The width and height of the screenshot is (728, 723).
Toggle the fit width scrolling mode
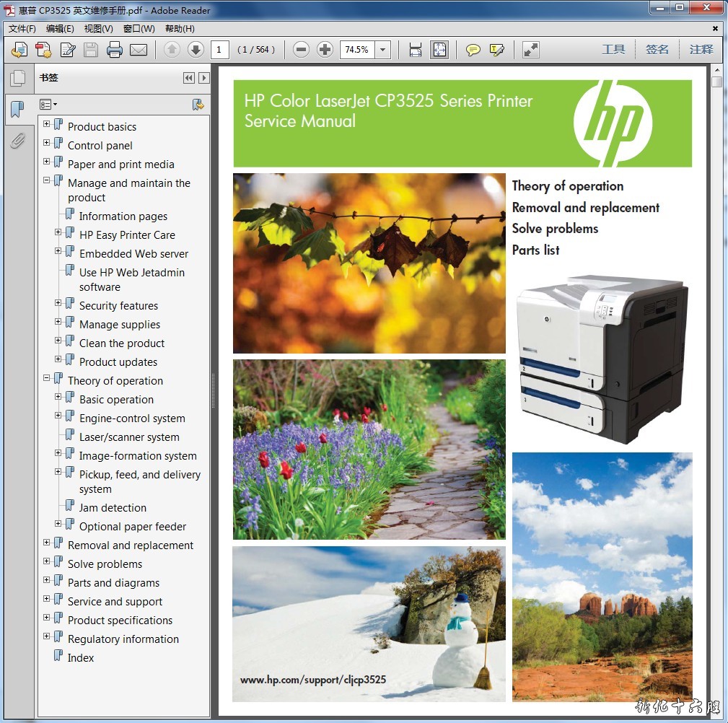click(x=415, y=50)
